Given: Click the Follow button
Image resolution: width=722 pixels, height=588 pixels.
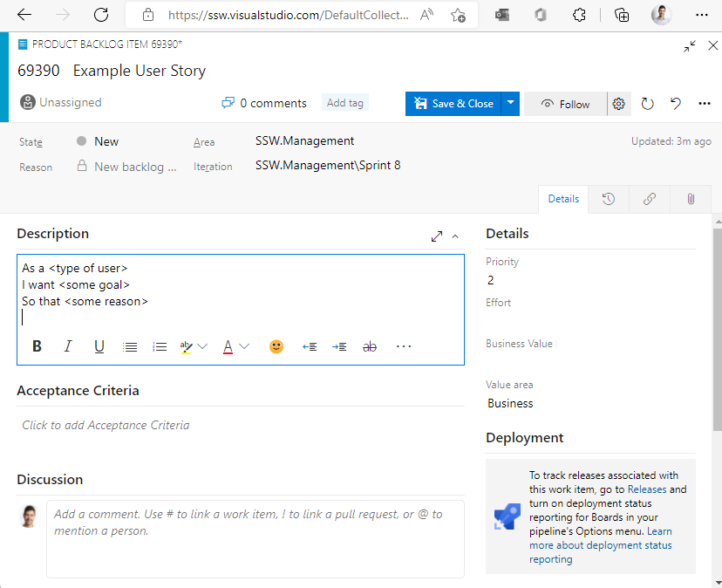Looking at the screenshot, I should point(565,104).
